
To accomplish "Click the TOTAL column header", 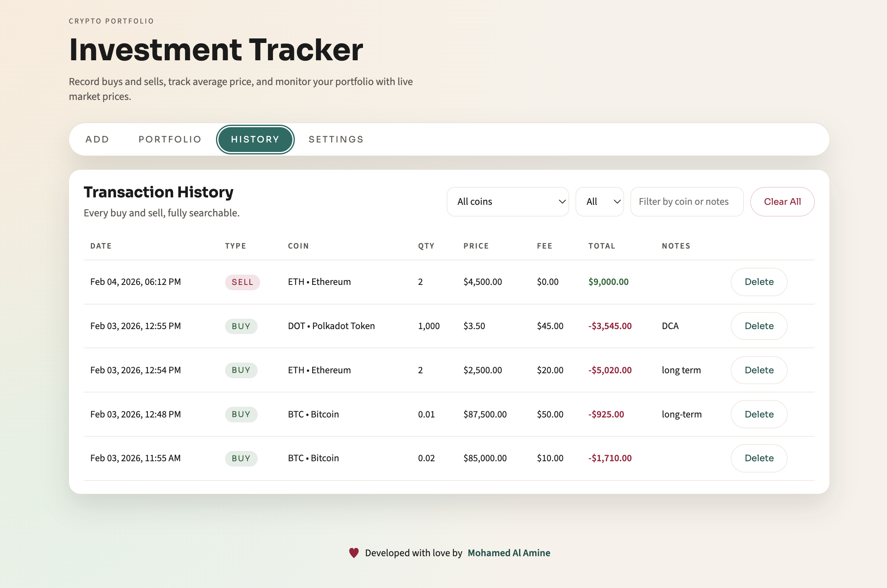I will [602, 245].
